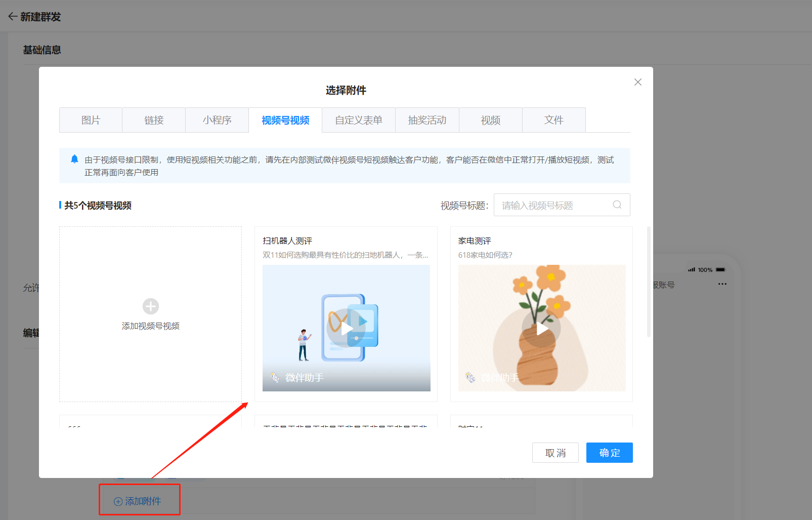Click the back arrow beside 新建群发
Screen dimensions: 812x520
tap(13, 17)
